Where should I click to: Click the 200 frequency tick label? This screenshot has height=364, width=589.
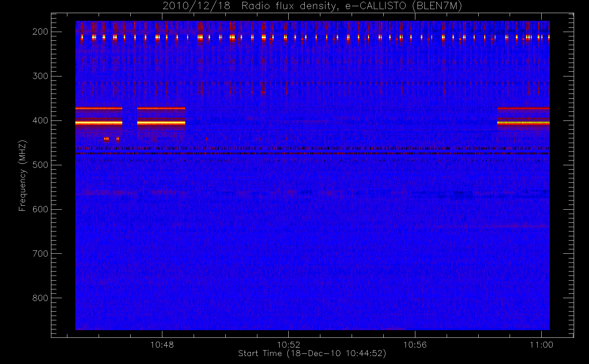40,32
